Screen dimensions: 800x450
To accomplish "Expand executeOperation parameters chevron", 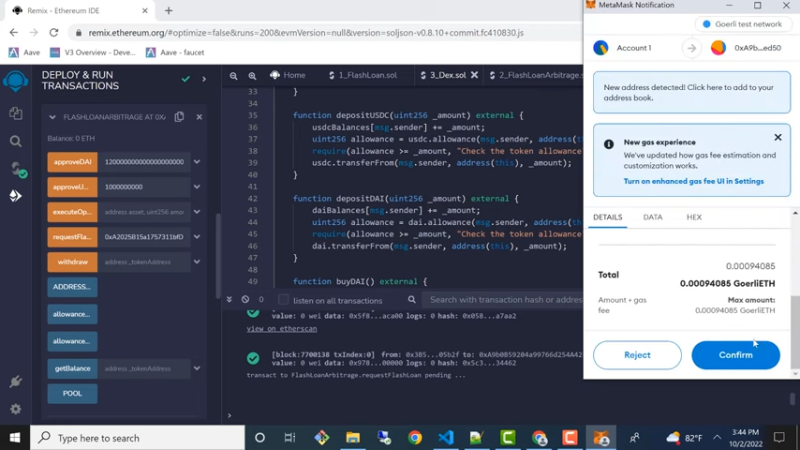I will tap(197, 212).
